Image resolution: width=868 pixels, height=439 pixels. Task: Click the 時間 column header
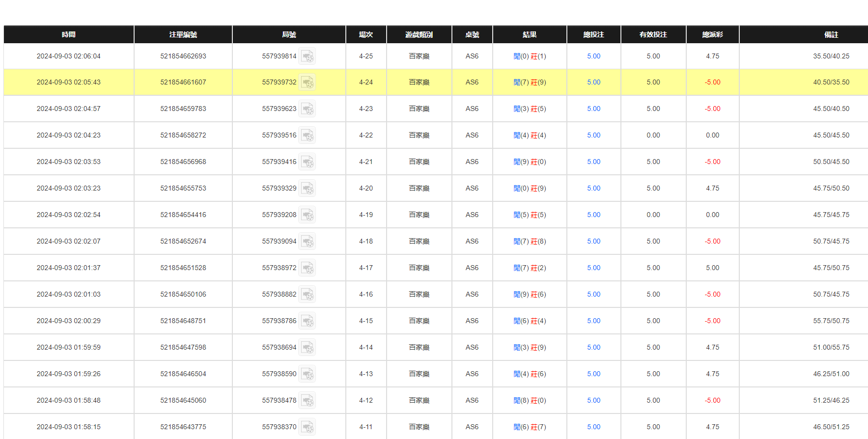pyautogui.click(x=69, y=34)
